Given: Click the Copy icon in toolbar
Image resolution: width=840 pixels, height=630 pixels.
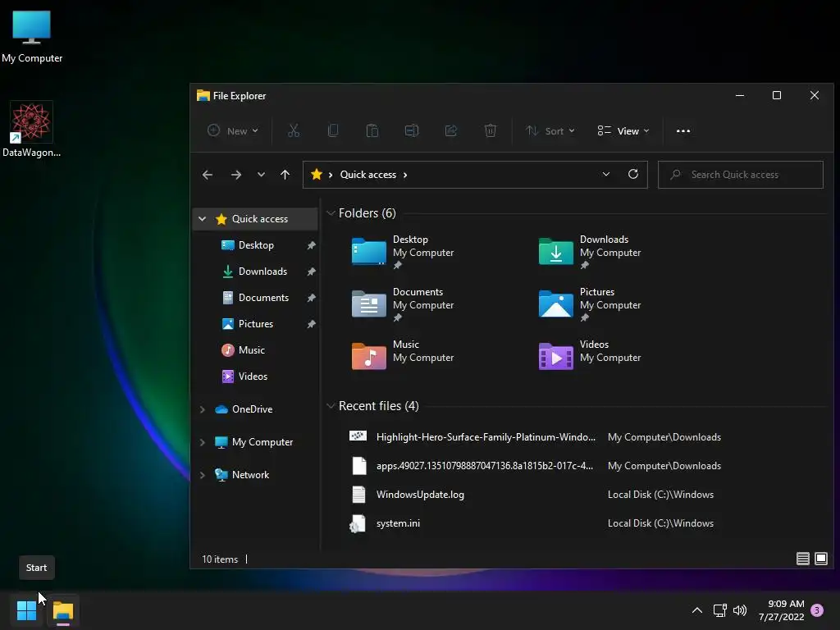Looking at the screenshot, I should pyautogui.click(x=333, y=130).
